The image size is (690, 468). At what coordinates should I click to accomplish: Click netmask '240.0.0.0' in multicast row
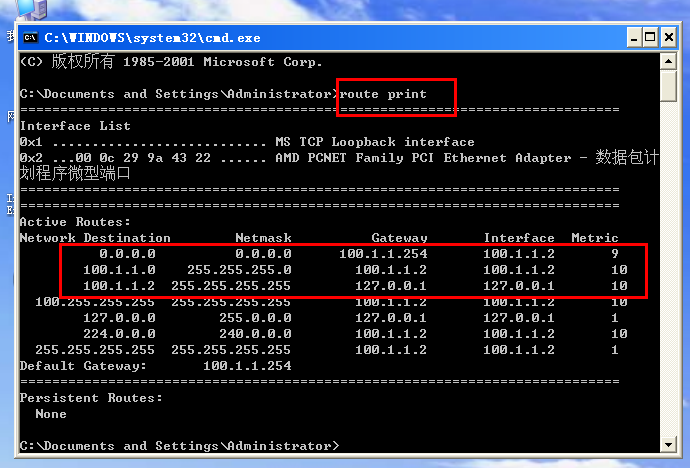point(255,334)
